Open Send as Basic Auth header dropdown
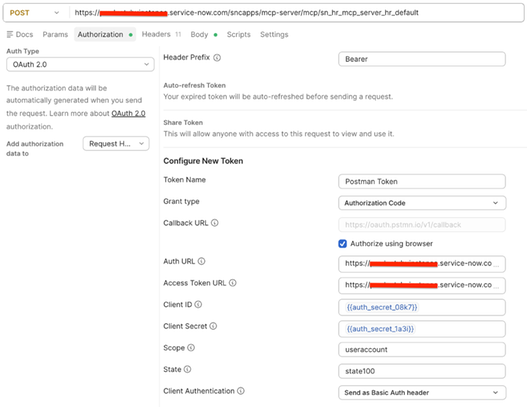Image resolution: width=527 pixels, height=407 pixels. (422, 393)
